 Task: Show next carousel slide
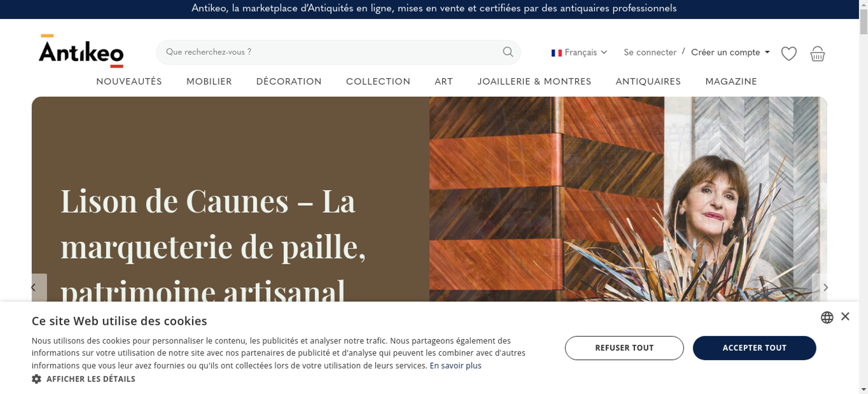pos(825,287)
